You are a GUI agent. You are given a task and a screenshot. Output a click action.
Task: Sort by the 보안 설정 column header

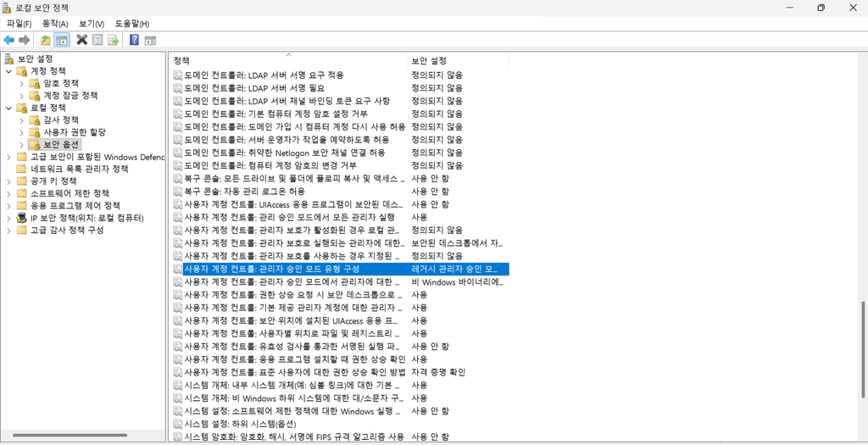pyautogui.click(x=458, y=60)
